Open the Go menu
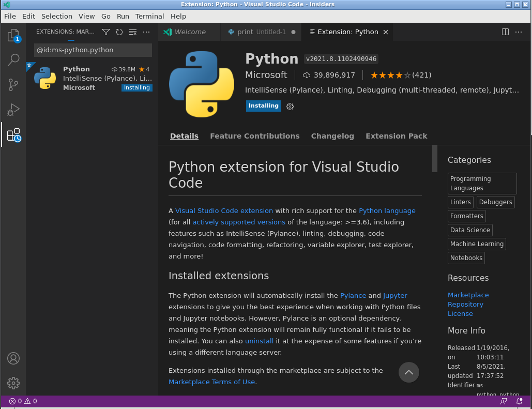This screenshot has width=532, height=409. [106, 17]
